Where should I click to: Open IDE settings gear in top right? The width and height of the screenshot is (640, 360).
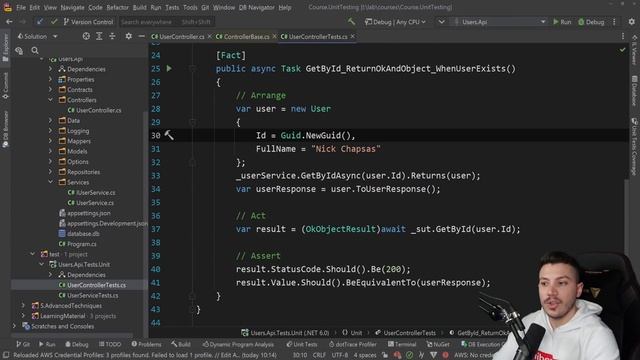click(631, 22)
